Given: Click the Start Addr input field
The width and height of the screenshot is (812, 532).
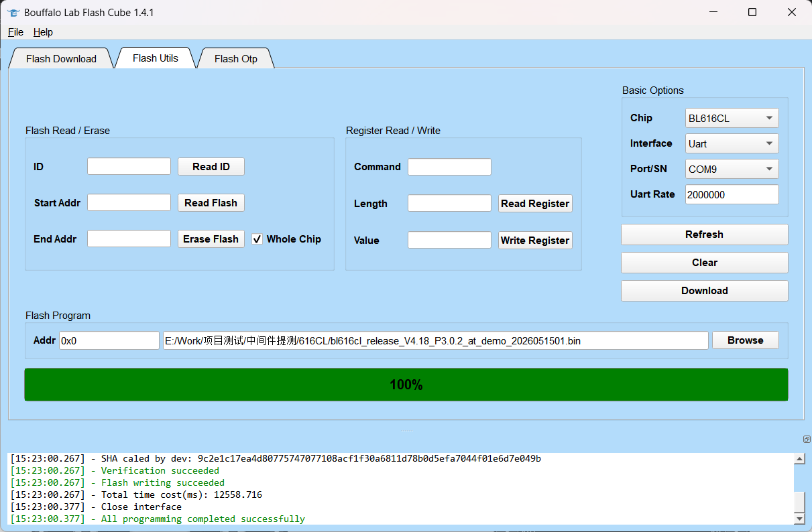Looking at the screenshot, I should [x=129, y=203].
